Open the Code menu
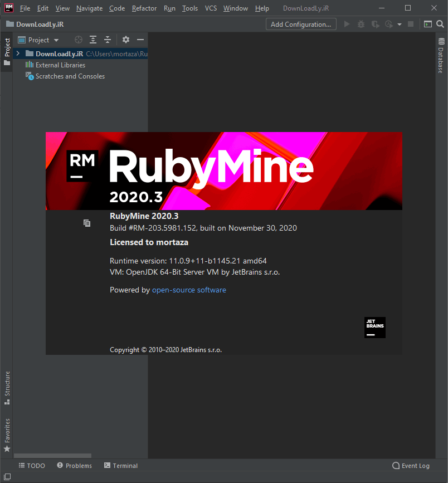Viewport: 448px width, 483px height. pyautogui.click(x=117, y=8)
